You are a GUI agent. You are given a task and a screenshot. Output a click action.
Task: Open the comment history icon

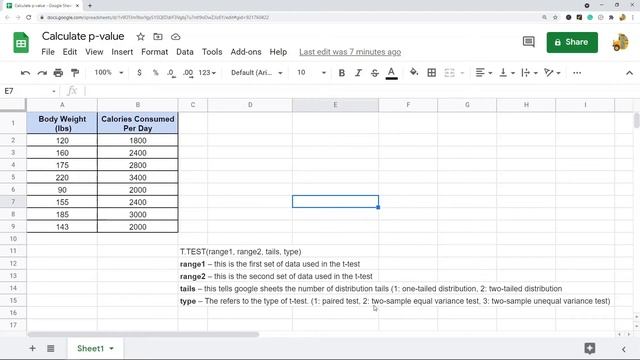pos(529,42)
